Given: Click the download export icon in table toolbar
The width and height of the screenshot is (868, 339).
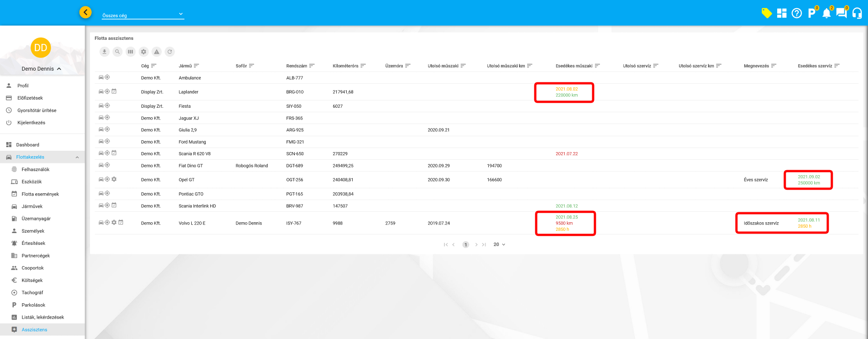Looking at the screenshot, I should [104, 52].
